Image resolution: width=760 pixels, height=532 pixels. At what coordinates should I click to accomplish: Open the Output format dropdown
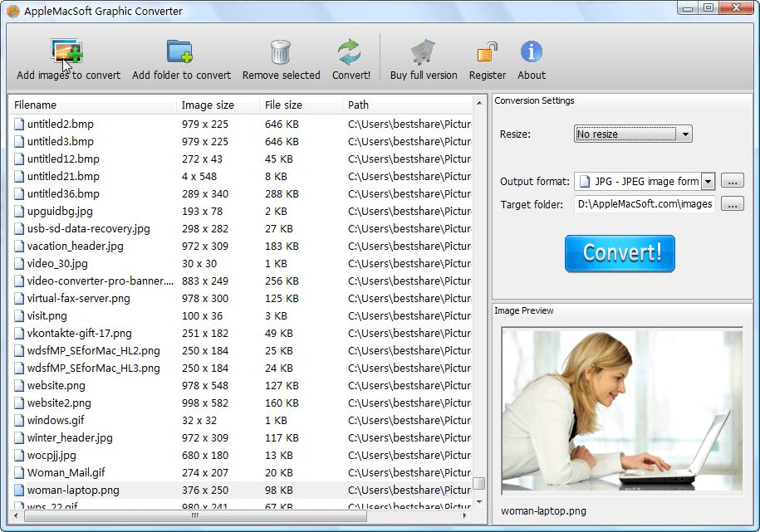click(708, 182)
